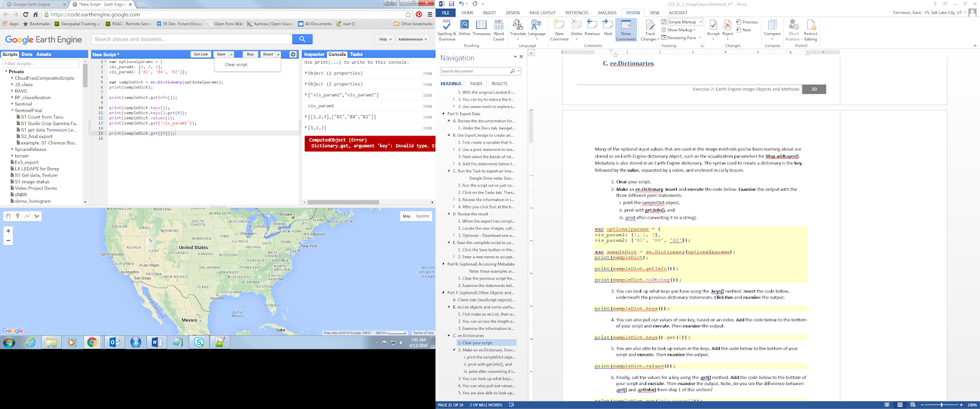980x409 pixels.
Task: Click the Compare documents icon
Action: coord(772,29)
